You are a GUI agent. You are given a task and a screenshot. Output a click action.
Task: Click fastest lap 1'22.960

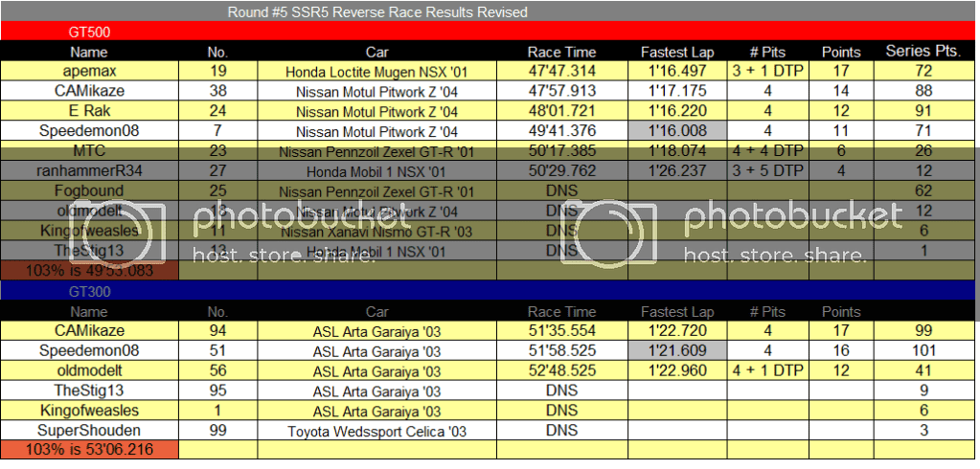pos(677,370)
